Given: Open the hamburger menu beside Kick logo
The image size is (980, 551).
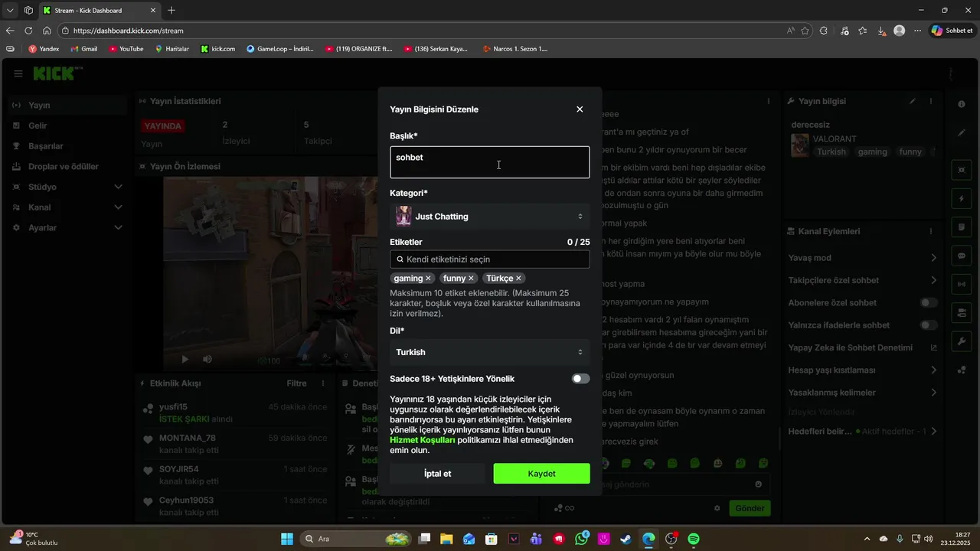Looking at the screenshot, I should [x=18, y=73].
